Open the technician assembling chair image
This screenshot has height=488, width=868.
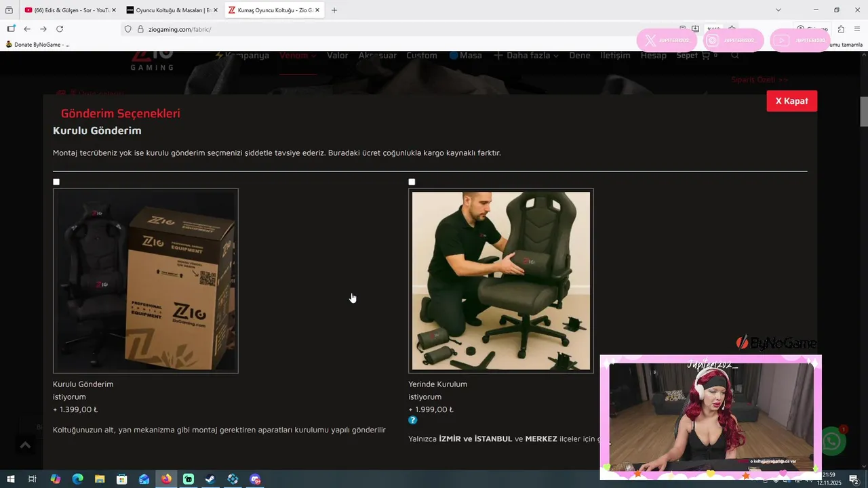click(501, 281)
